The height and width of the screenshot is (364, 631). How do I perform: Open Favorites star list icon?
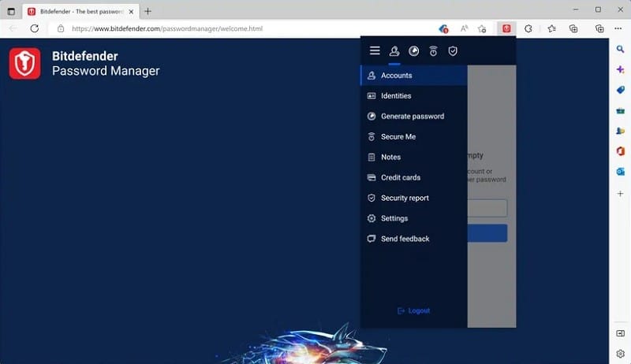coord(551,28)
